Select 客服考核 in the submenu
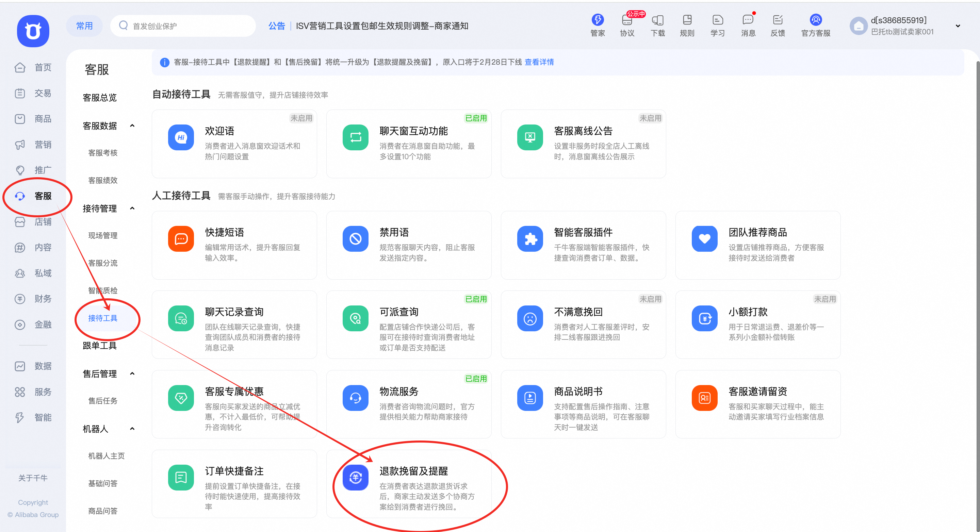Screen dimensions: 980x532 coord(103,153)
